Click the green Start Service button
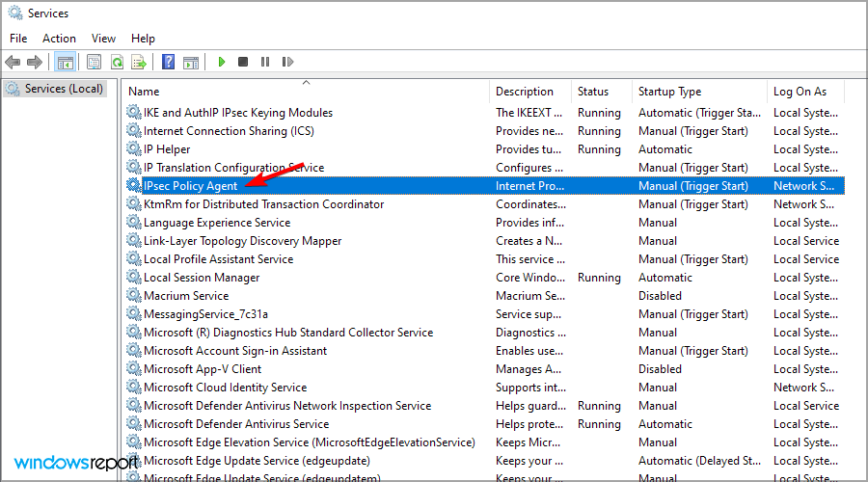Image resolution: width=868 pixels, height=482 pixels. [222, 62]
